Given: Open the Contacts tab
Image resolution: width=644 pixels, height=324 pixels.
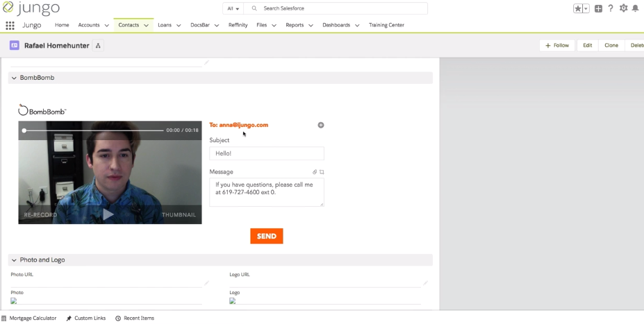Looking at the screenshot, I should (x=129, y=25).
